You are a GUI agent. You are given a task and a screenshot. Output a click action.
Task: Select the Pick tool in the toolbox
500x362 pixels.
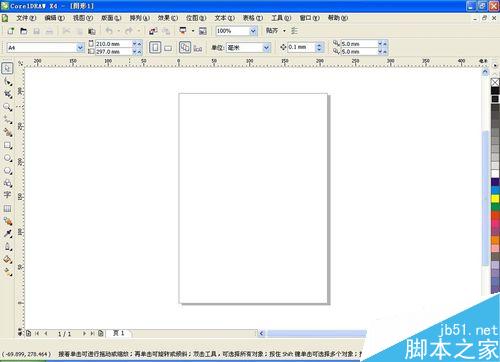point(7,68)
